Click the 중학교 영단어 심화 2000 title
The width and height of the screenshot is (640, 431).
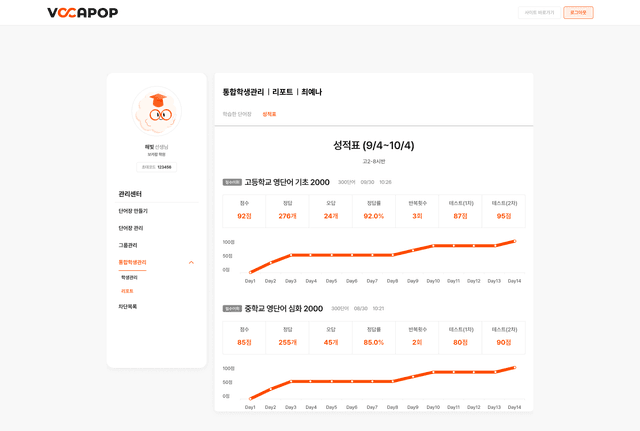(284, 309)
